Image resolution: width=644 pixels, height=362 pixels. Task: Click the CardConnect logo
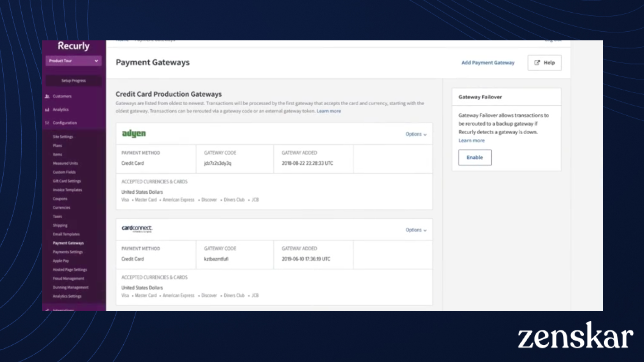pos(137,229)
